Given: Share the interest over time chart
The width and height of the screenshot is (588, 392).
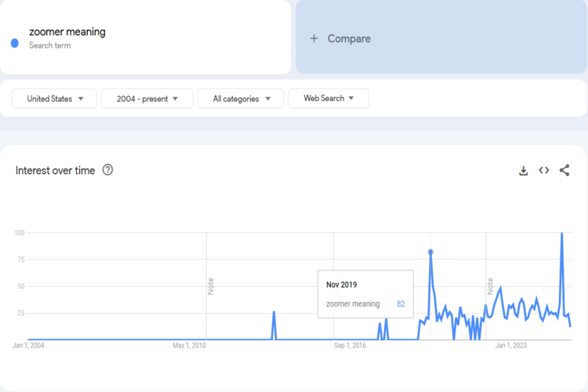Looking at the screenshot, I should click(x=564, y=170).
